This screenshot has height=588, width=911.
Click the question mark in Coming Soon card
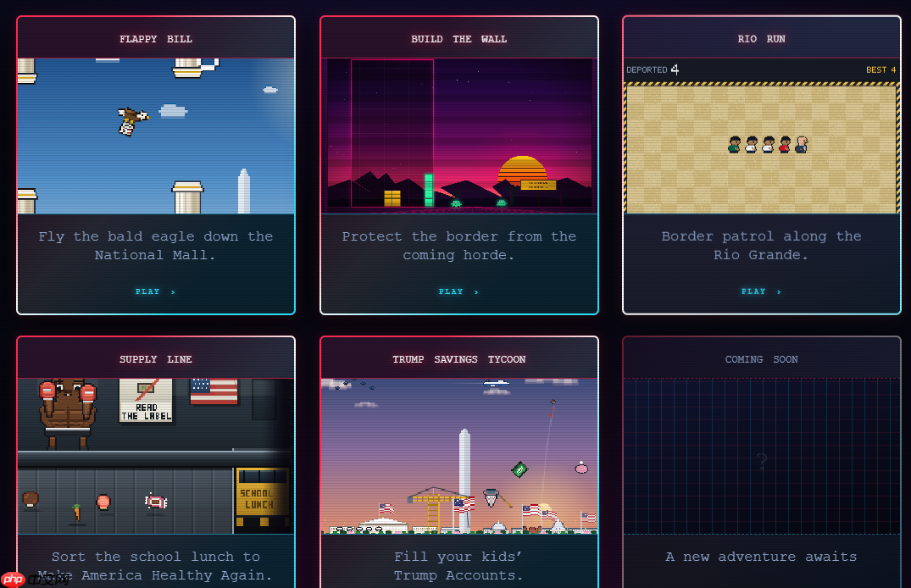762,462
